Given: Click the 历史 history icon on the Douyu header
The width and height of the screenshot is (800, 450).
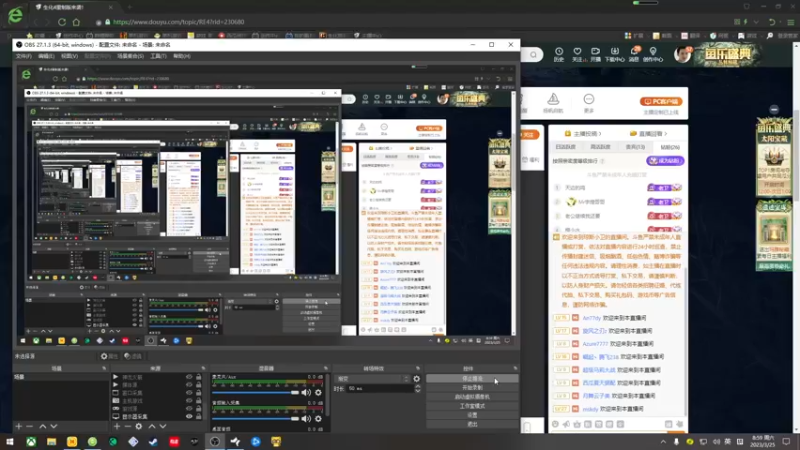Looking at the screenshot, I should pos(559,54).
